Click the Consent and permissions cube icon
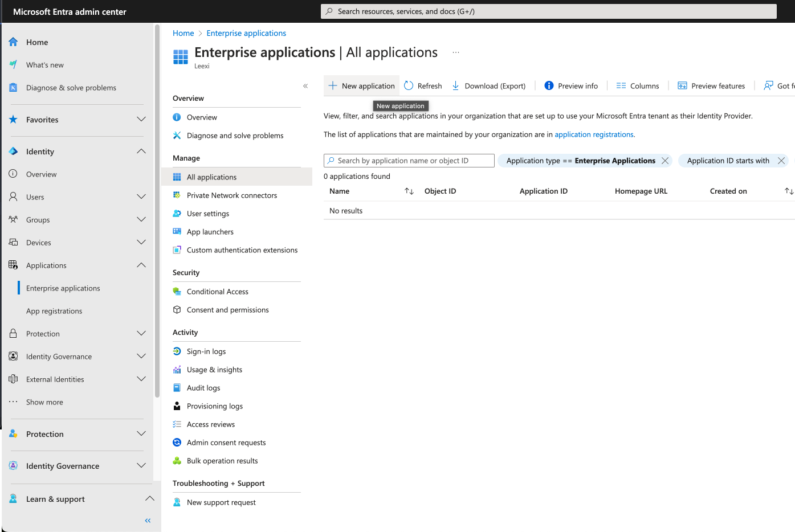The height and width of the screenshot is (532, 795). click(x=177, y=310)
